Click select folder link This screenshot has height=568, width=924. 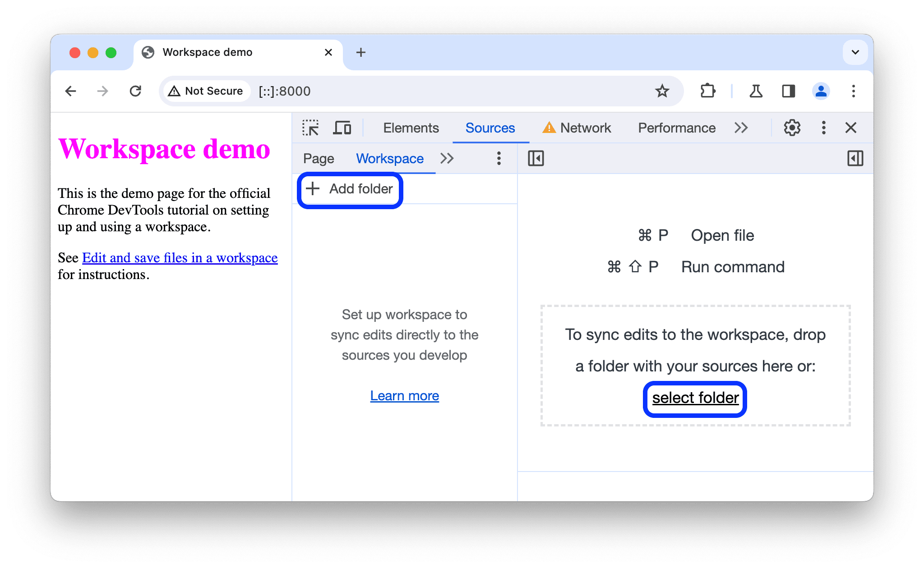click(x=695, y=397)
